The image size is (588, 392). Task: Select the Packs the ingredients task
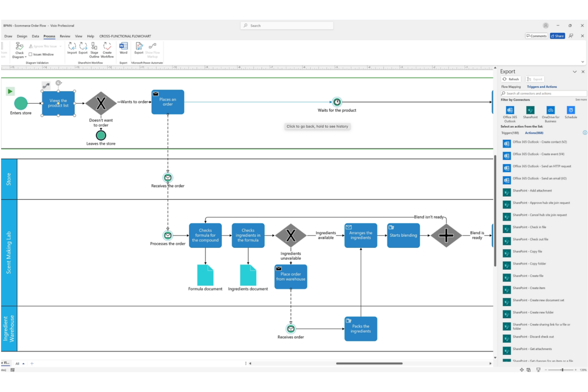pyautogui.click(x=361, y=329)
